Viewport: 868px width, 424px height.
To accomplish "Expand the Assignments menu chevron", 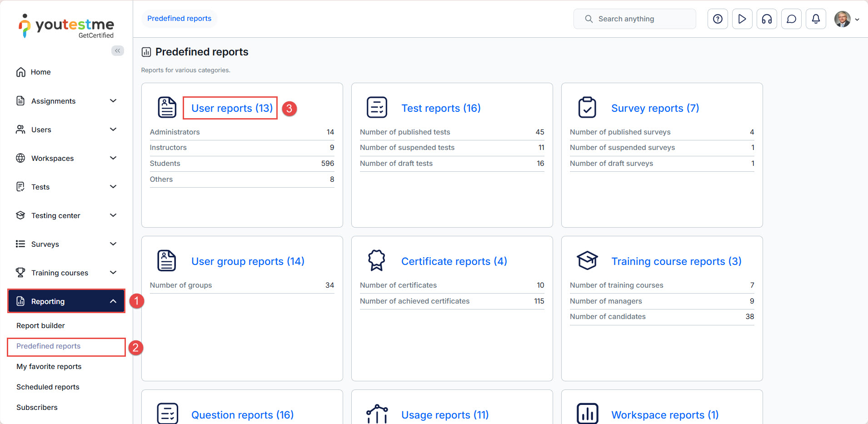I will click(x=113, y=101).
